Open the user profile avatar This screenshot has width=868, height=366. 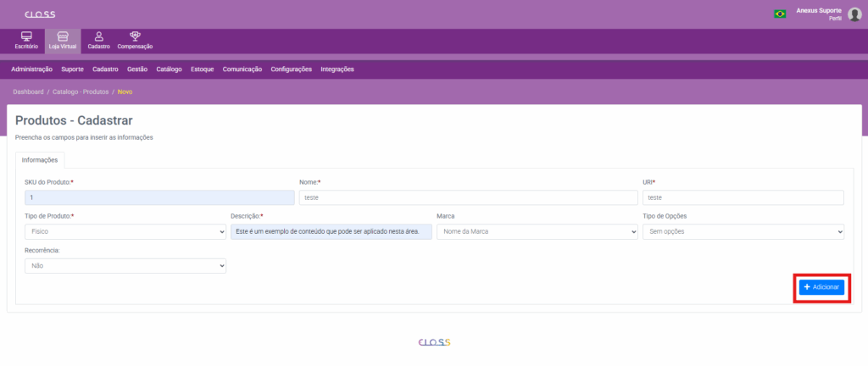click(854, 14)
